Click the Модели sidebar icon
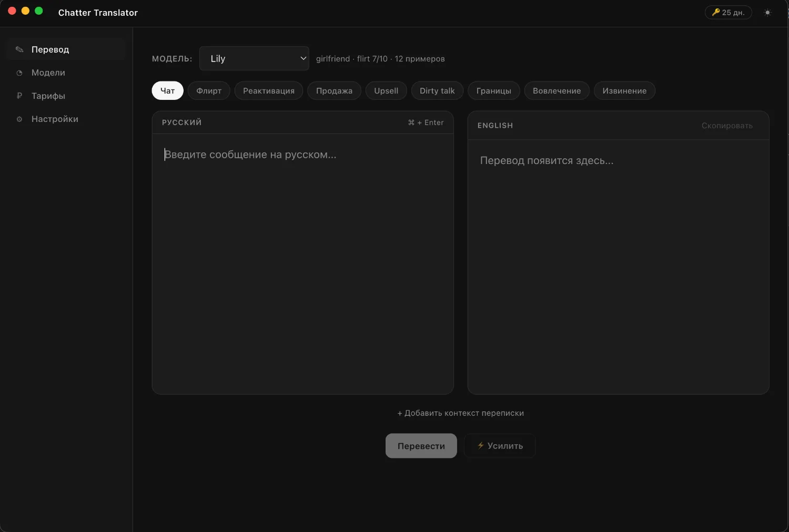The height and width of the screenshot is (532, 789). click(19, 73)
